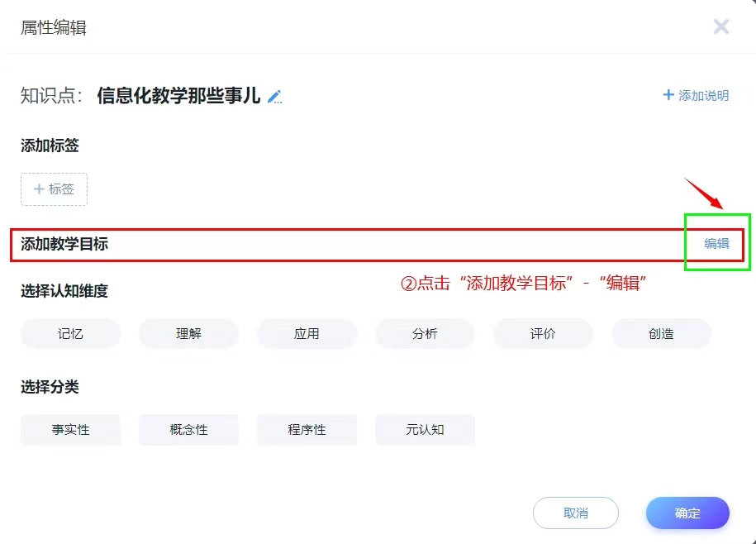Add a new tag with the 标签 button
This screenshot has width=756, height=544.
coord(54,189)
